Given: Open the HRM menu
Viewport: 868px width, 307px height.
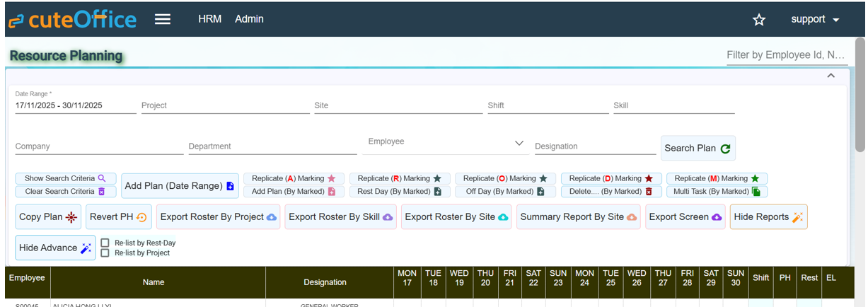Looking at the screenshot, I should coord(210,19).
